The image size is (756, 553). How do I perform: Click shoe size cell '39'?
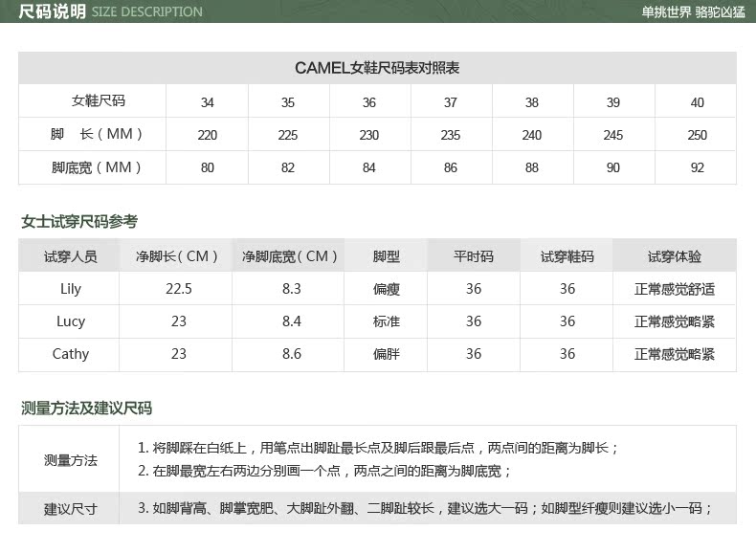tap(613, 102)
